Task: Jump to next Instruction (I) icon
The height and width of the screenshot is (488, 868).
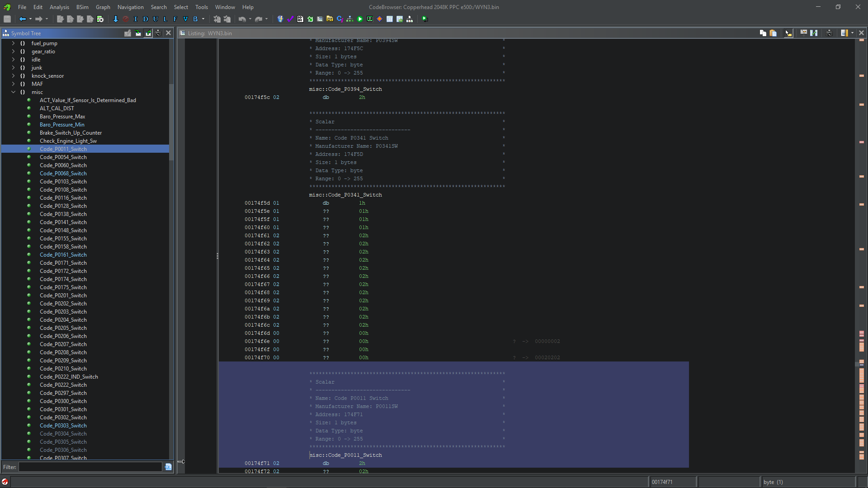Action: pos(136,19)
